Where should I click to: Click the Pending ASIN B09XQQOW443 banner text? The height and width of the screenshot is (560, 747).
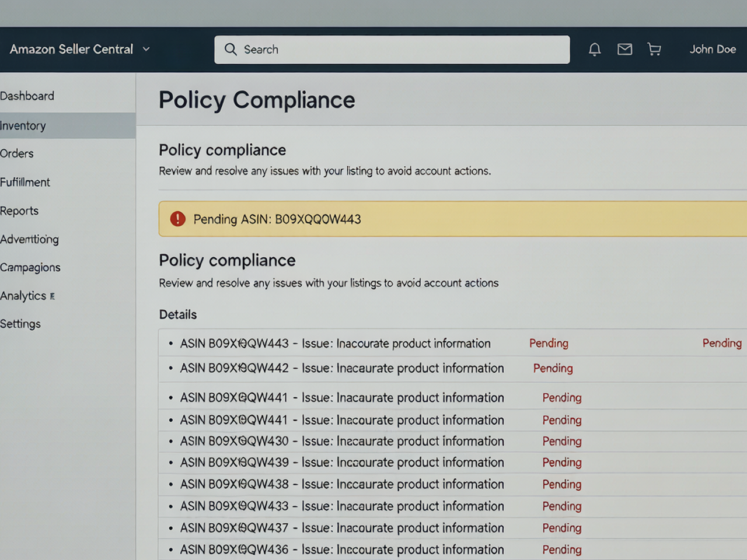tap(277, 219)
